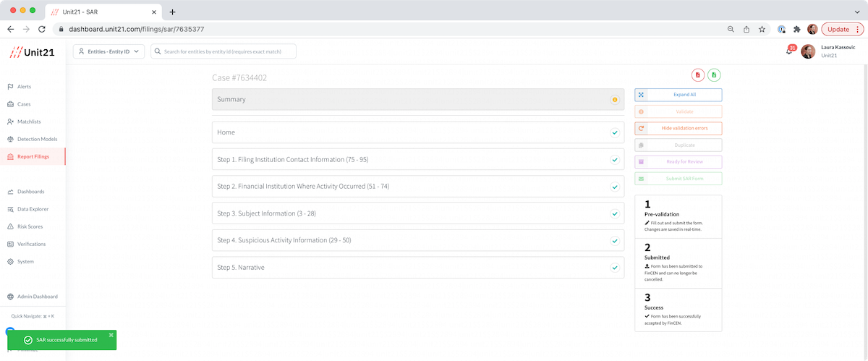The height and width of the screenshot is (361, 868).
Task: Open Entities - Entity ID dropdown
Action: 109,51
